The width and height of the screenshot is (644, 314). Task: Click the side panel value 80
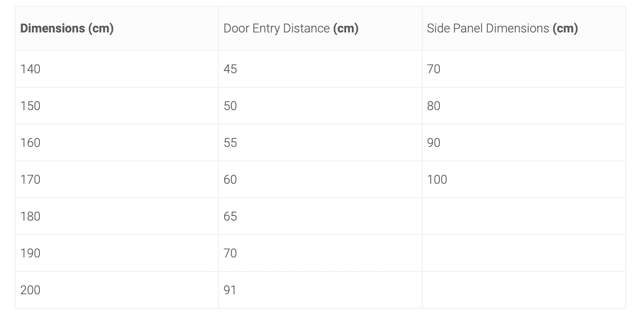click(434, 106)
